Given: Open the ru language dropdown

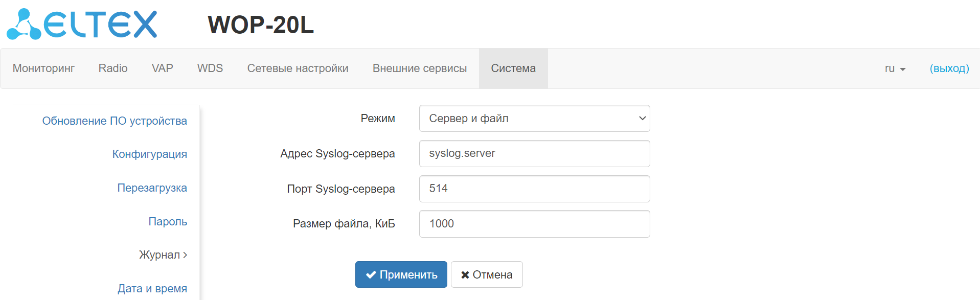Looking at the screenshot, I should (x=895, y=68).
